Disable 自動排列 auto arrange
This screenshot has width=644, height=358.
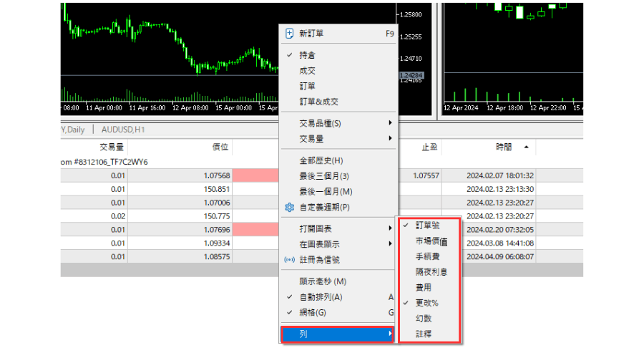pos(320,297)
